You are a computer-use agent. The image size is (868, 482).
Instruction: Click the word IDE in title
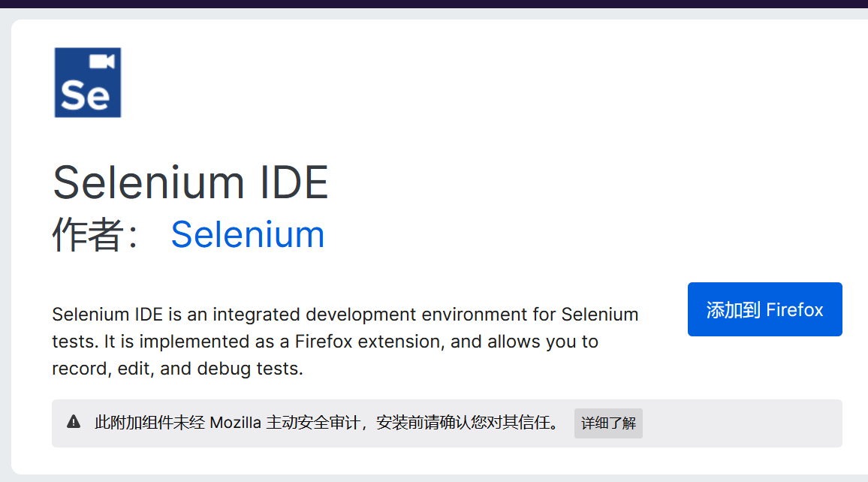coord(294,182)
